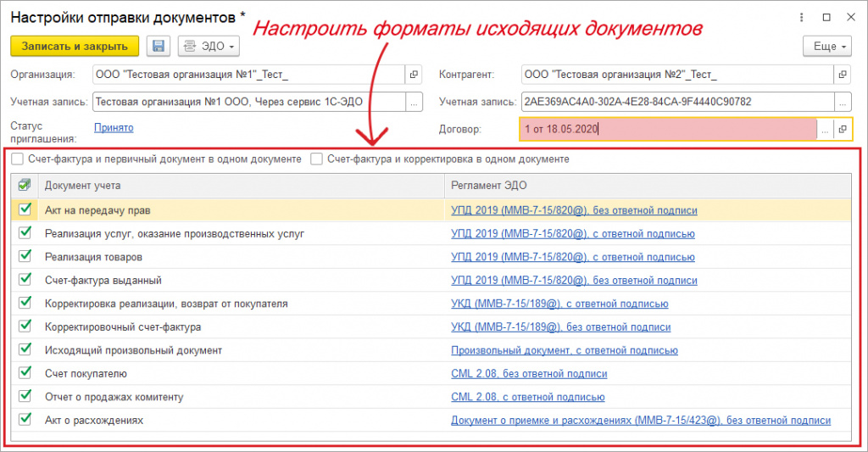Select Корректировка реализации, возврат от покупателя text
This screenshot has width=868, height=452.
click(x=166, y=304)
